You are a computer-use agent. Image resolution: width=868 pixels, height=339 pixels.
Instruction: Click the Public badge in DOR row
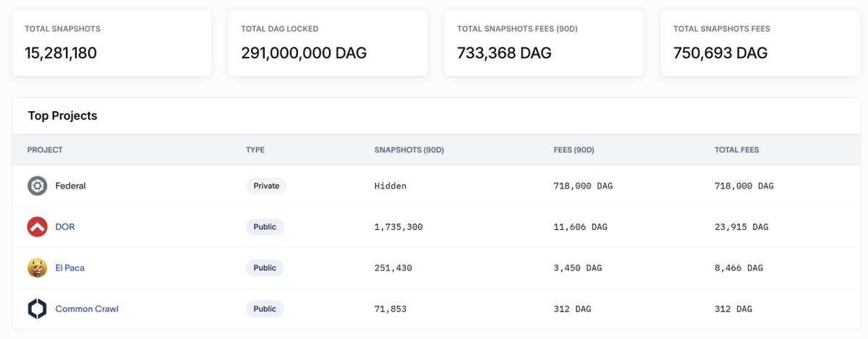pyautogui.click(x=265, y=227)
